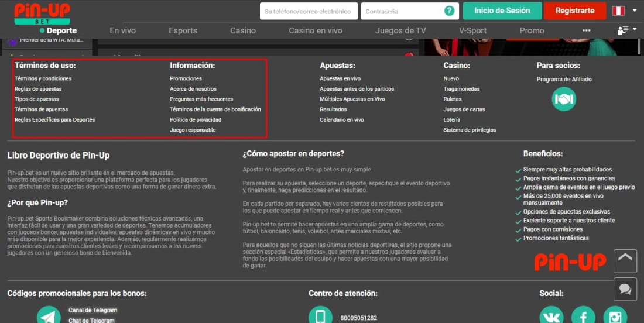Open the V-Sport tab
The width and height of the screenshot is (644, 323).
point(472,30)
